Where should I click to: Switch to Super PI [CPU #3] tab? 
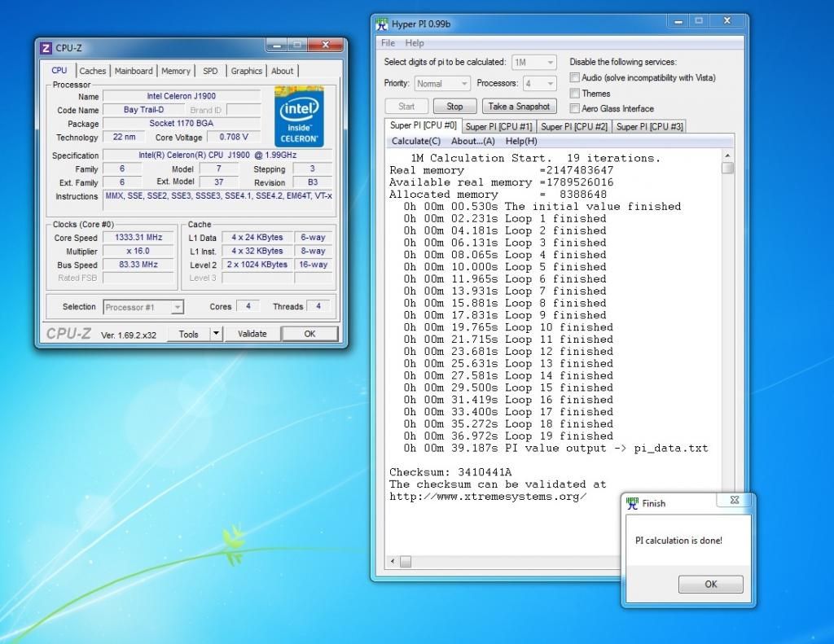[x=649, y=126]
